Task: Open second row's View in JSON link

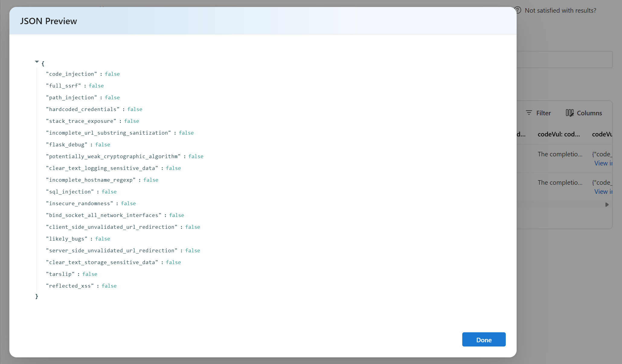Action: (603, 192)
